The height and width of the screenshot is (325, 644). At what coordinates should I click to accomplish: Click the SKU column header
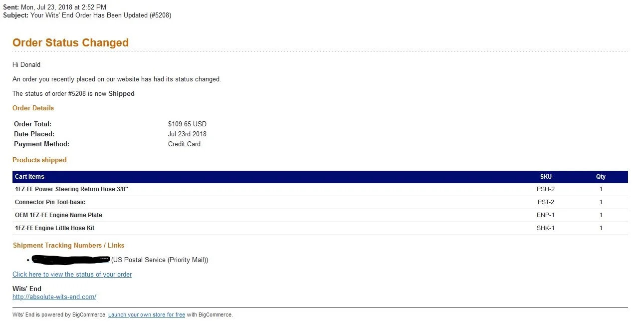(545, 177)
